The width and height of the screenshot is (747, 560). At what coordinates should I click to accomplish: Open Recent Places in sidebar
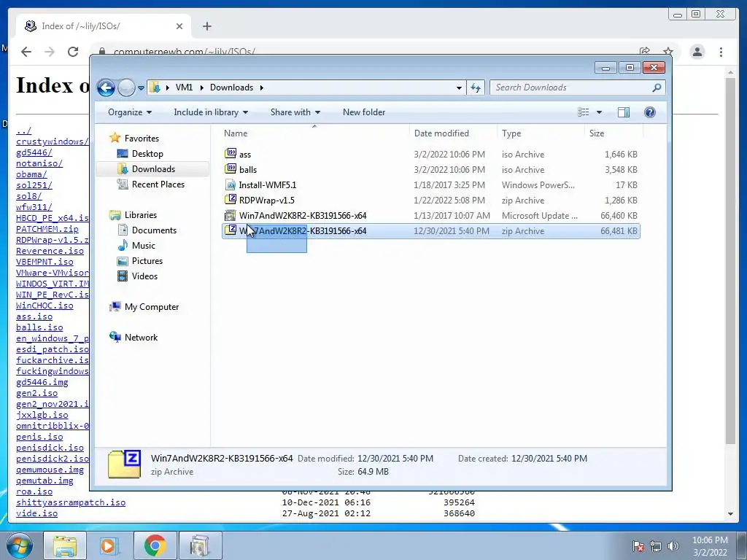(158, 184)
